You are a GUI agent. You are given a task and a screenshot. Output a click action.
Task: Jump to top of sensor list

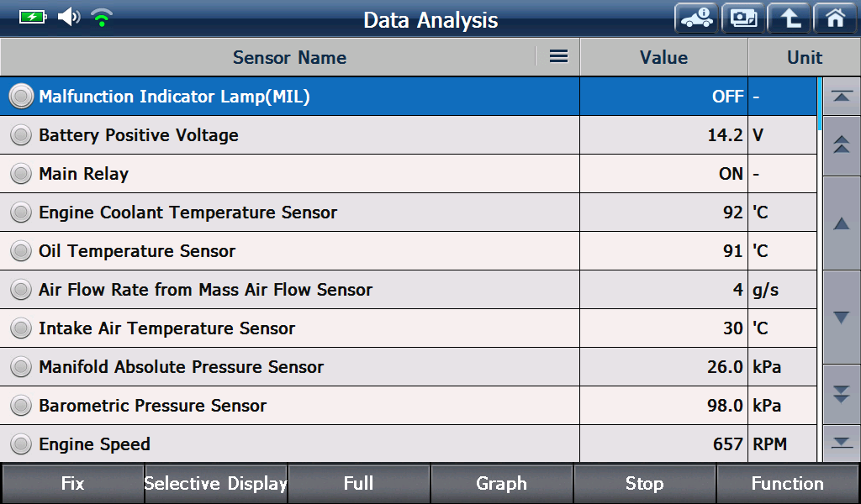pyautogui.click(x=841, y=97)
